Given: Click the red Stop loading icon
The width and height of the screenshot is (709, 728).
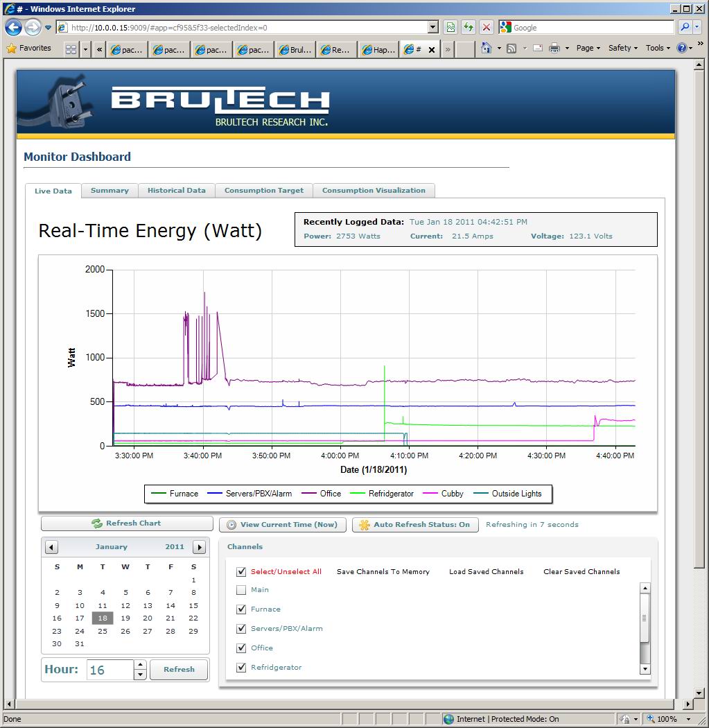Looking at the screenshot, I should pos(487,28).
